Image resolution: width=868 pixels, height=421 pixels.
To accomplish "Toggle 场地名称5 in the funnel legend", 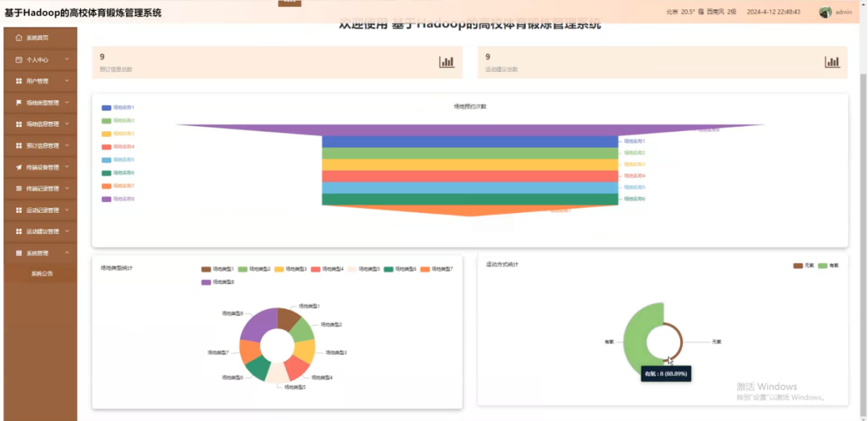I will pyautogui.click(x=118, y=160).
